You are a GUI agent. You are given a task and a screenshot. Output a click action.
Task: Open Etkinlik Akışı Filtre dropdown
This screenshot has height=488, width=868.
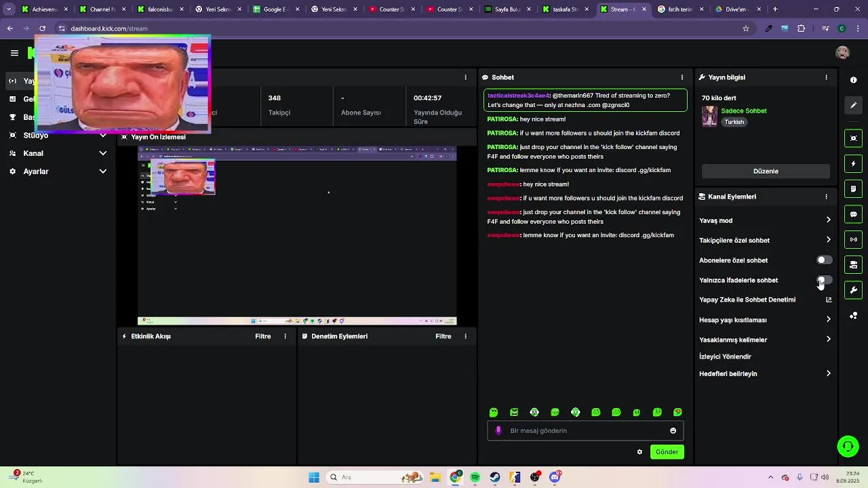(x=262, y=336)
